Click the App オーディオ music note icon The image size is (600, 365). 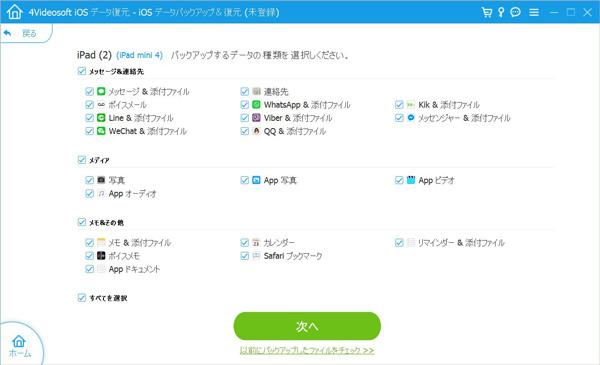tap(101, 193)
